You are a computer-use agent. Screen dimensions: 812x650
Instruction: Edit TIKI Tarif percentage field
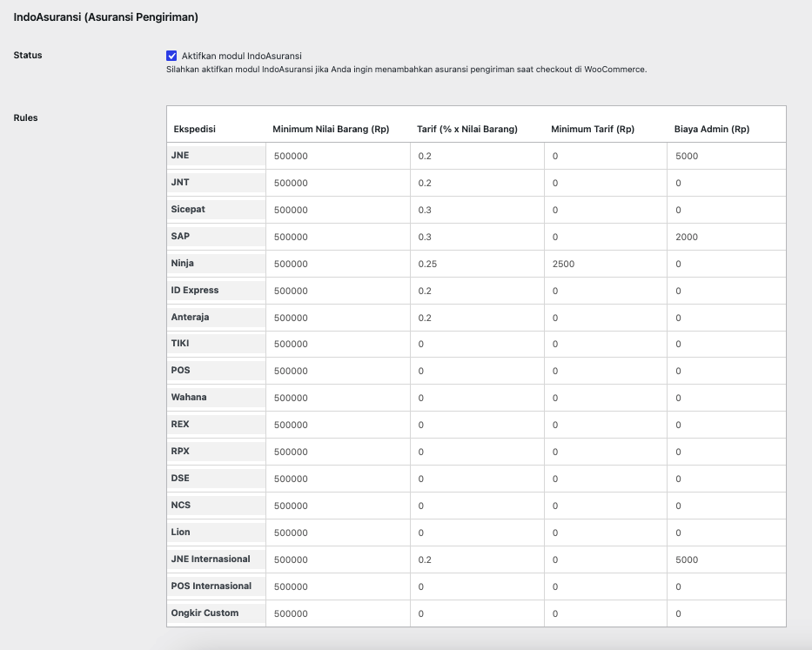coord(478,344)
